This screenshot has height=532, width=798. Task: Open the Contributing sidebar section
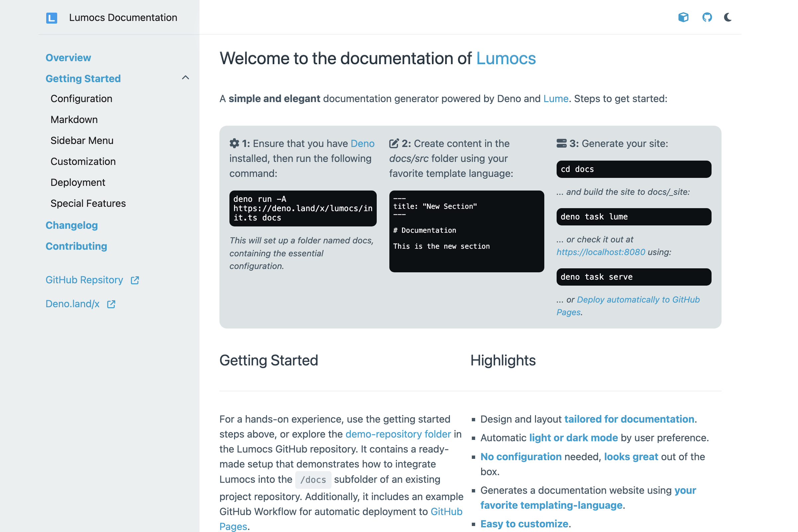click(76, 246)
